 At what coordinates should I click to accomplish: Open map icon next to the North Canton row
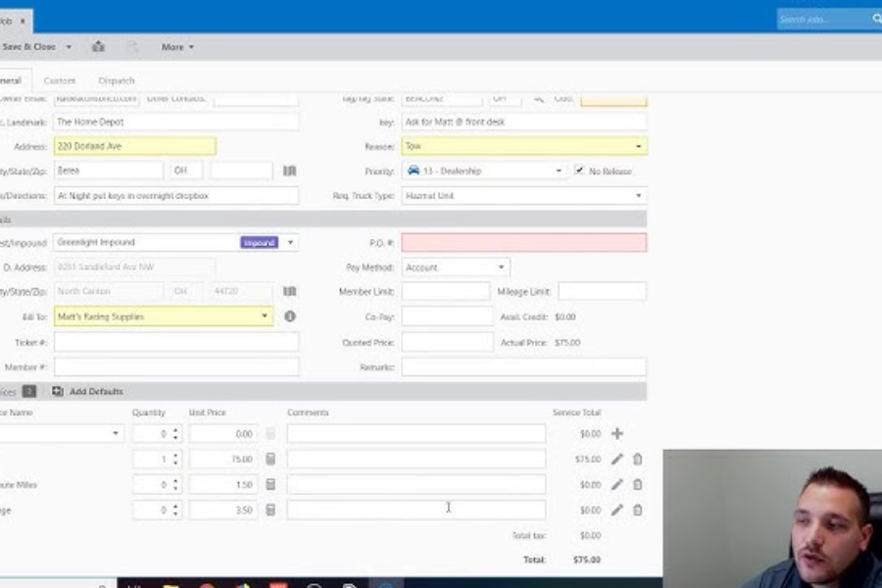pos(290,291)
